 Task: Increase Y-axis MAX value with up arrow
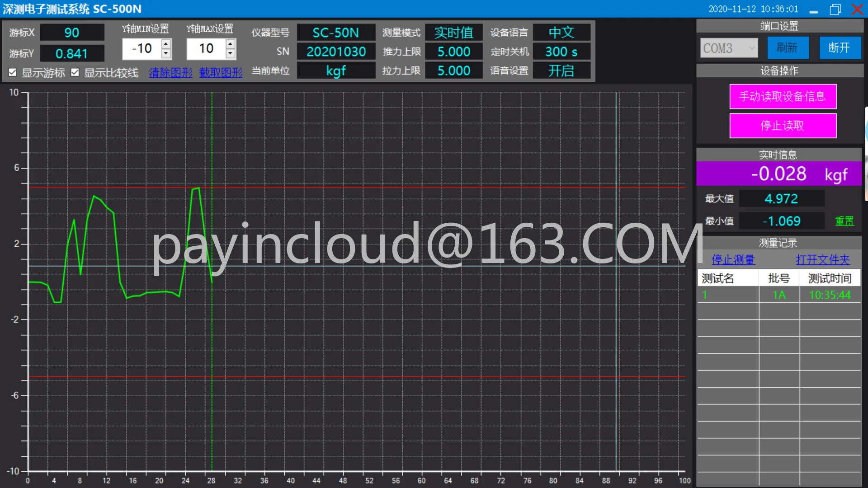[x=231, y=44]
